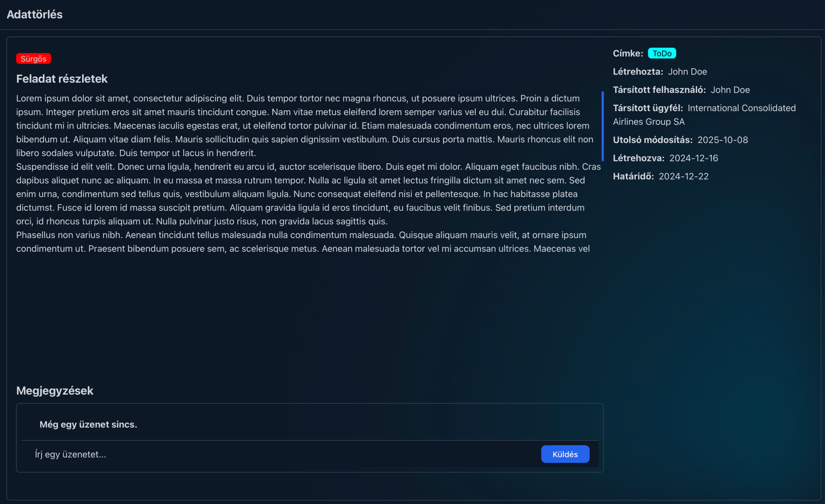Click the Létrehozva date 2024-12-16
The height and width of the screenshot is (504, 825).
(x=693, y=158)
